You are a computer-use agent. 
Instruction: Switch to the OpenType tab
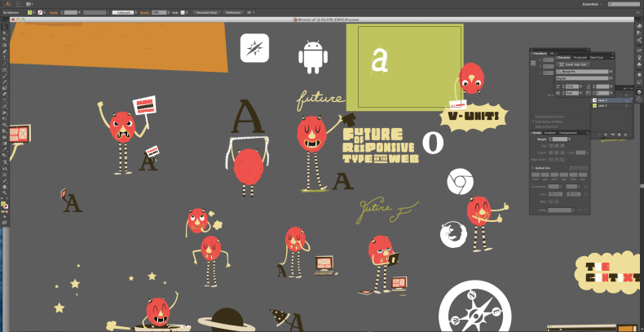[597, 58]
